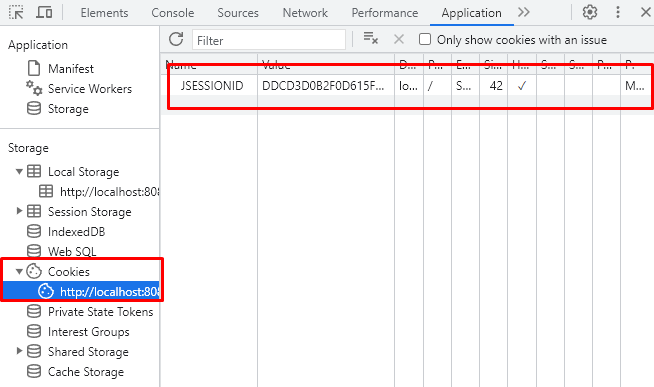Switch to the Elements tab
Screen dimensions: 654x387
104,13
